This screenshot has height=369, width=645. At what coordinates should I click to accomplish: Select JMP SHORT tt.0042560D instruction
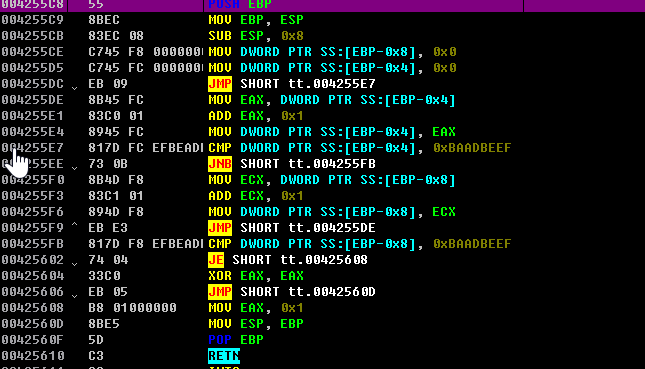tap(292, 292)
